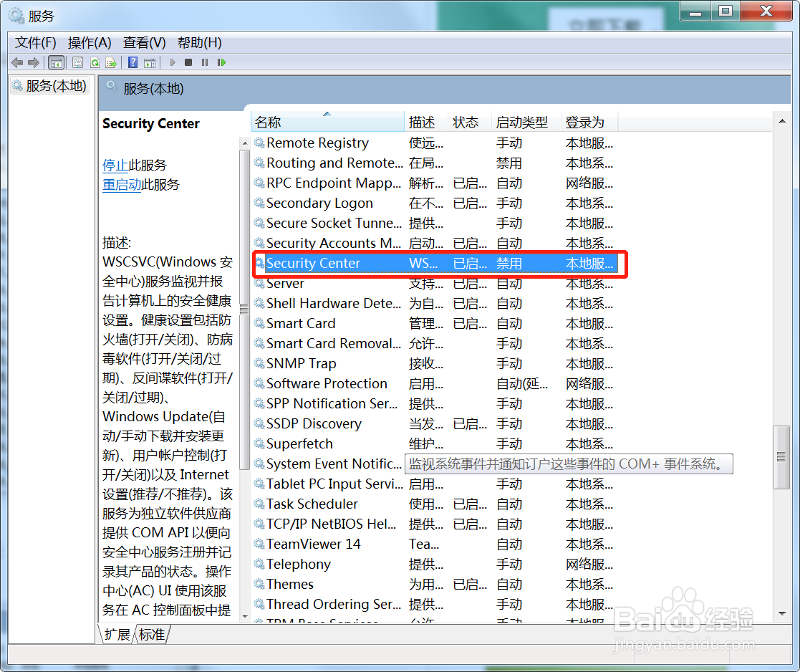Sort by the 描述 column header

coord(427,122)
